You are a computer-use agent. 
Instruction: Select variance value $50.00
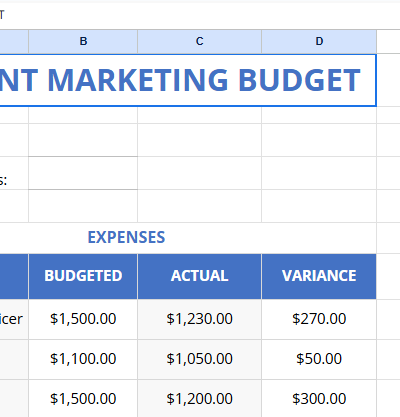pyautogui.click(x=319, y=359)
